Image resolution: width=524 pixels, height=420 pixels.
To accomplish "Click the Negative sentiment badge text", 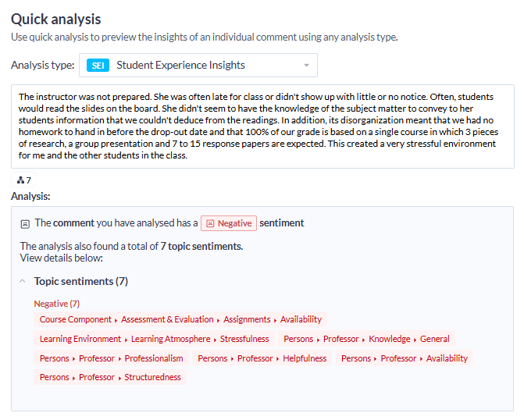I will pos(234,223).
